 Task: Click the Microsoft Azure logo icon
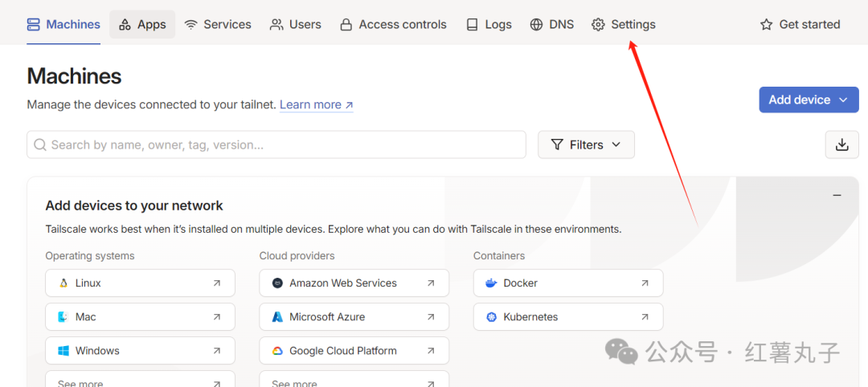(277, 317)
